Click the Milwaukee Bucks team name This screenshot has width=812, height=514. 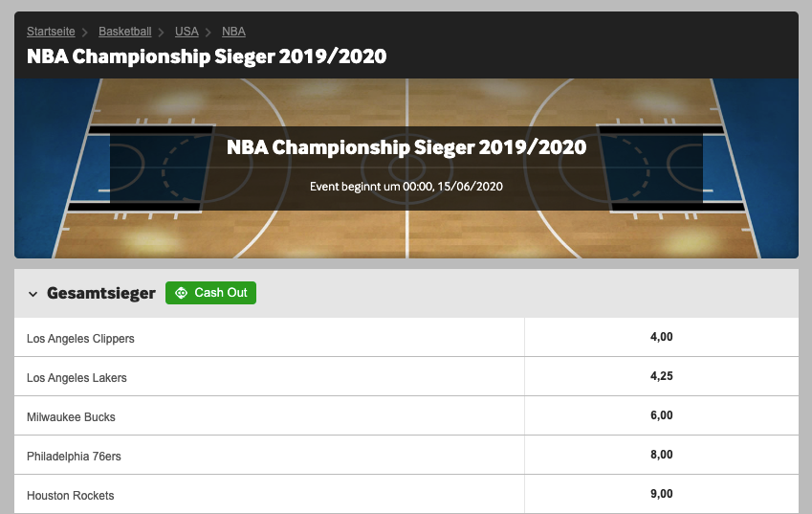(x=71, y=417)
